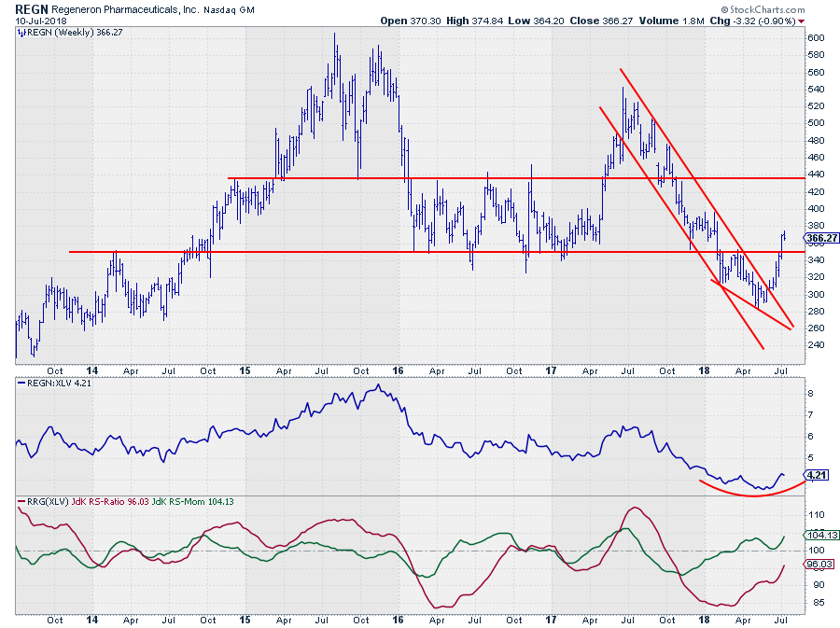Click the Chg -3.32 (-0.90%) value
Screen dimensions: 840x628
(x=752, y=21)
